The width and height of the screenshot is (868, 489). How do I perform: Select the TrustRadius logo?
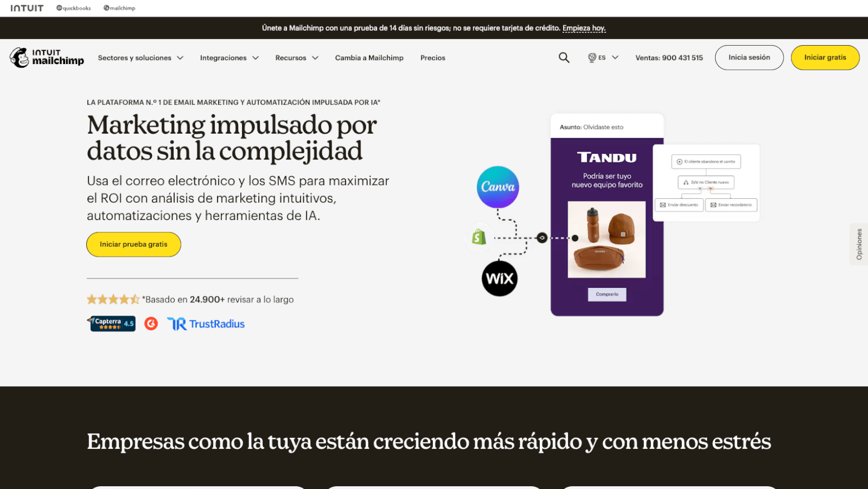205,324
